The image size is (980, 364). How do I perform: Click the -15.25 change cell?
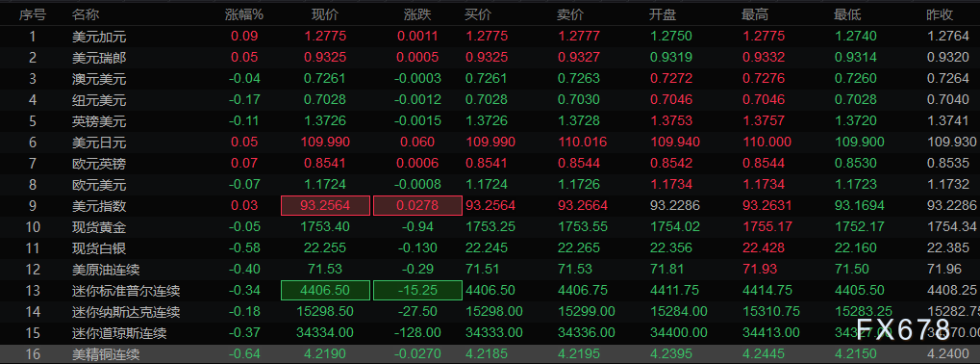pyautogui.click(x=418, y=291)
